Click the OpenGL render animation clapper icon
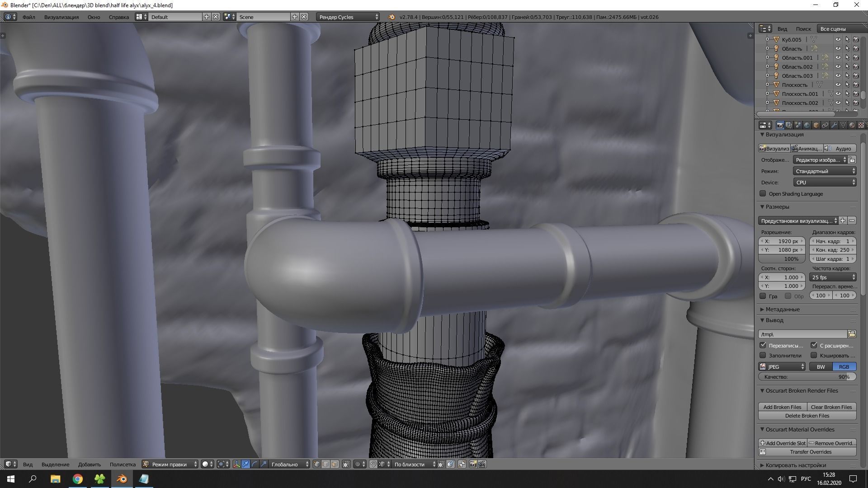Screen dimensions: 868x488 [x=482, y=464]
